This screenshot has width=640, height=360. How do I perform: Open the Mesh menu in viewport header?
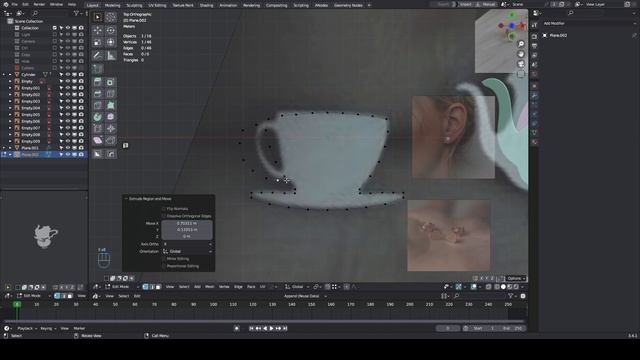pos(210,287)
